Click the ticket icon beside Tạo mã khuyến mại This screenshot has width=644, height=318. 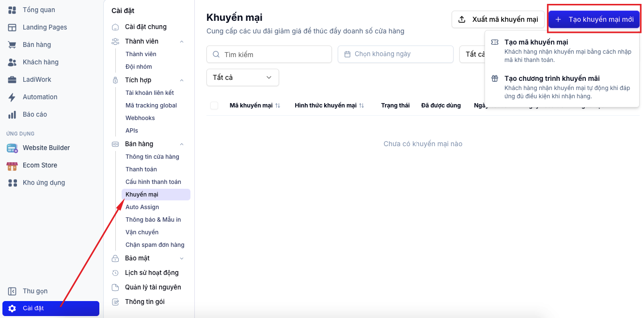pos(495,42)
